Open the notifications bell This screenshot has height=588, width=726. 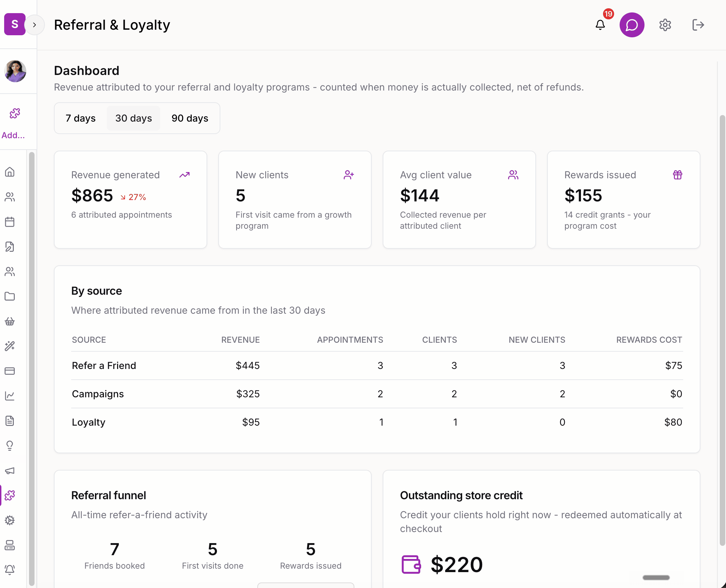click(600, 25)
